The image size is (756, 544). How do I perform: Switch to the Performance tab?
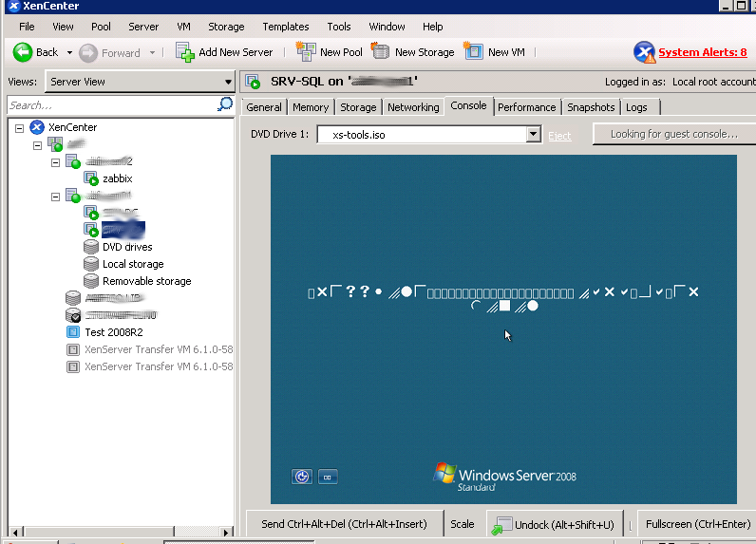[x=526, y=107]
